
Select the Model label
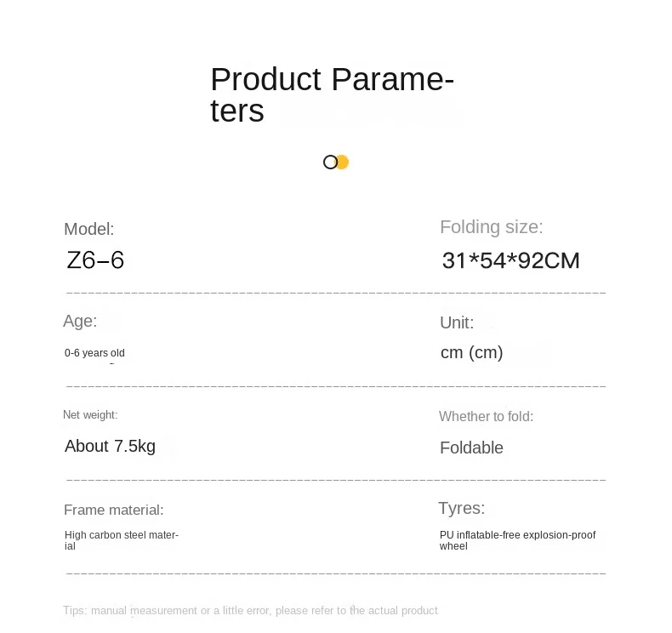(x=88, y=229)
